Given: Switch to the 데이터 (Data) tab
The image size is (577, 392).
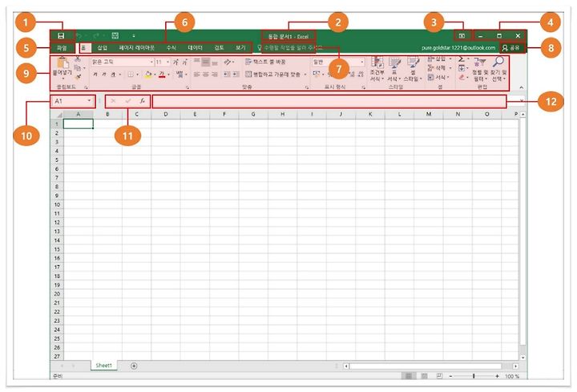Looking at the screenshot, I should pos(195,48).
